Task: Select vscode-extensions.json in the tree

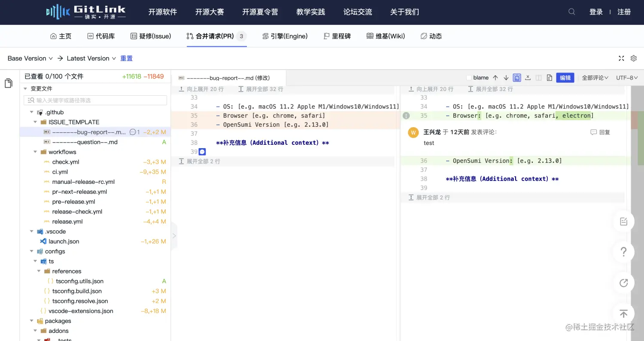Action: pyautogui.click(x=81, y=311)
